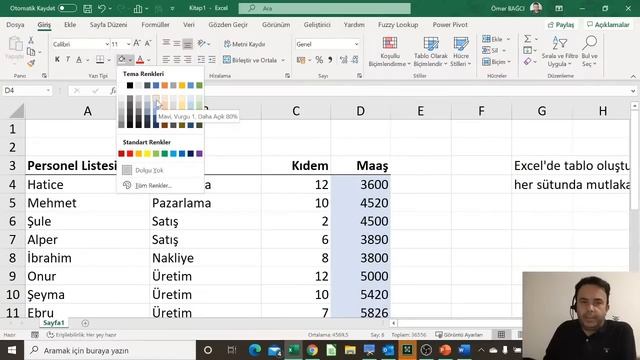Open Tablo Olarak Biçimlendir menu
640x360 pixels.
[x=431, y=52]
